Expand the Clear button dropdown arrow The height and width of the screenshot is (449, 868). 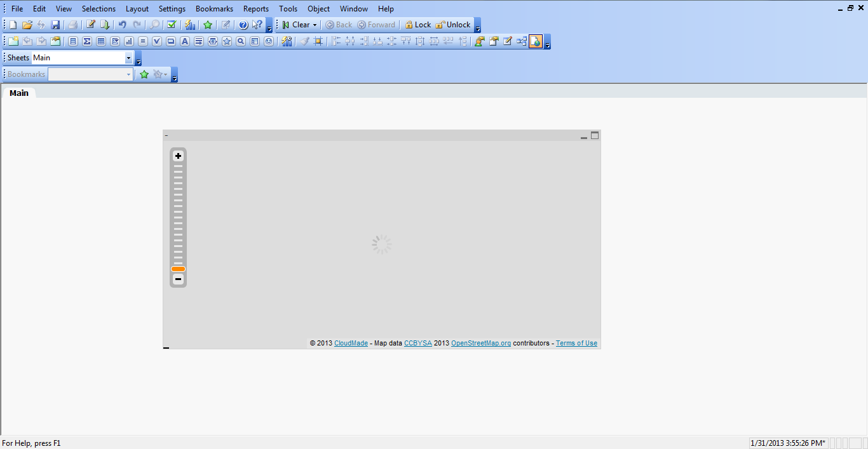[x=315, y=25]
